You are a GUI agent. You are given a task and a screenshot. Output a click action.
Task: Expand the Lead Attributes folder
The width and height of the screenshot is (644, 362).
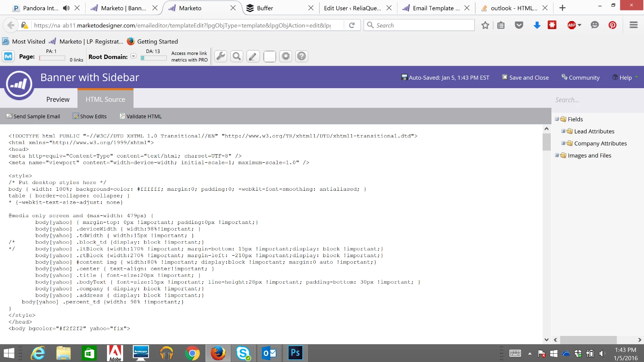coord(563,131)
